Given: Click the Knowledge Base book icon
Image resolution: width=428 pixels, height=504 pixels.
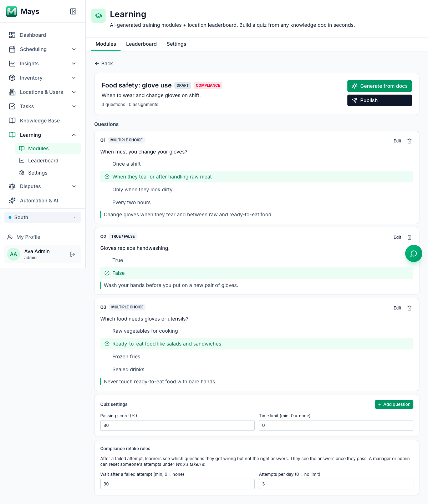Looking at the screenshot, I should click(12, 121).
